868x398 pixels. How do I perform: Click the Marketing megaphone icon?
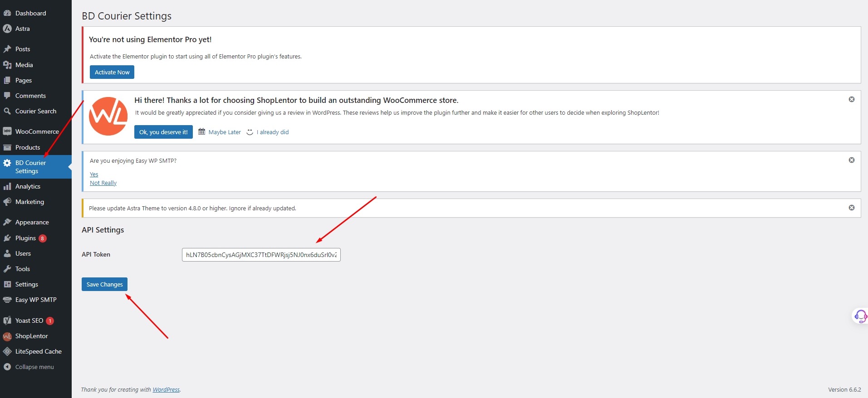(7, 202)
